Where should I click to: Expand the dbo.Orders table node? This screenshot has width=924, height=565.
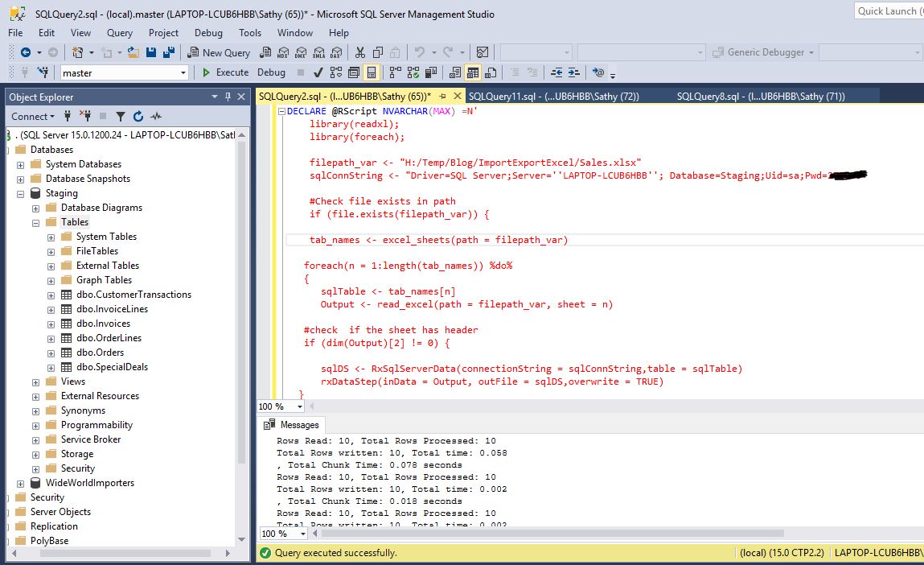pos(51,352)
